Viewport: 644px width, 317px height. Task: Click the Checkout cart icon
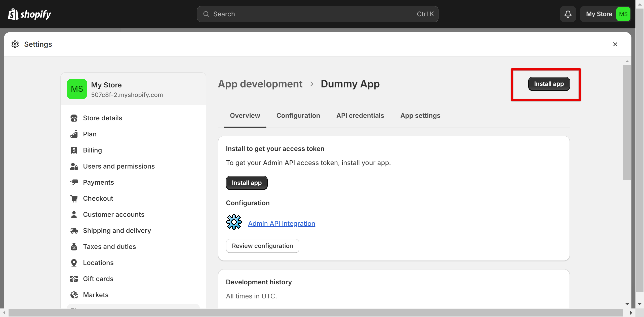[x=74, y=198]
